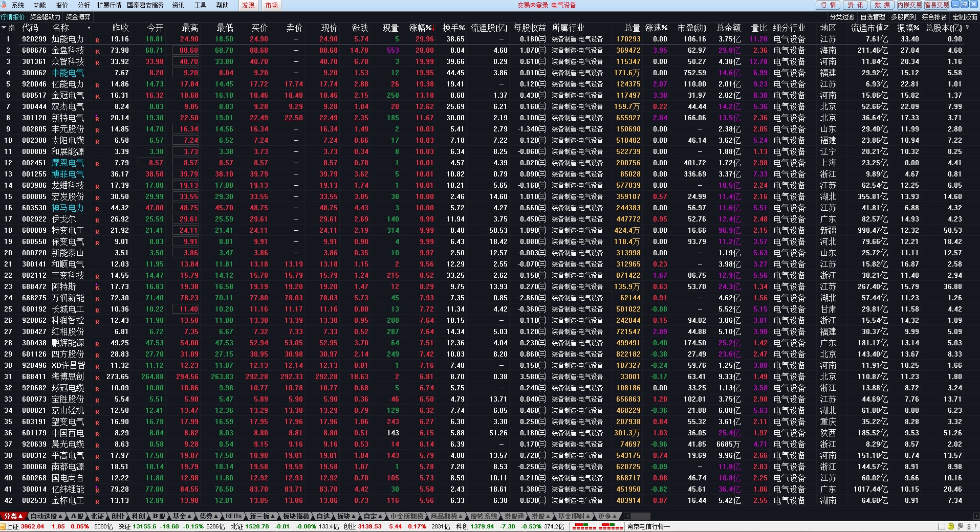The height and width of the screenshot is (532, 980).
Task: Click the 多股同列 button
Action: pyautogui.click(x=903, y=17)
